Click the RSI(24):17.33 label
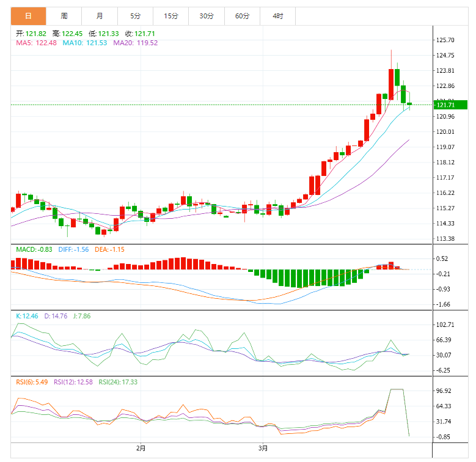Screen dimensions: 476x462 pos(118,382)
